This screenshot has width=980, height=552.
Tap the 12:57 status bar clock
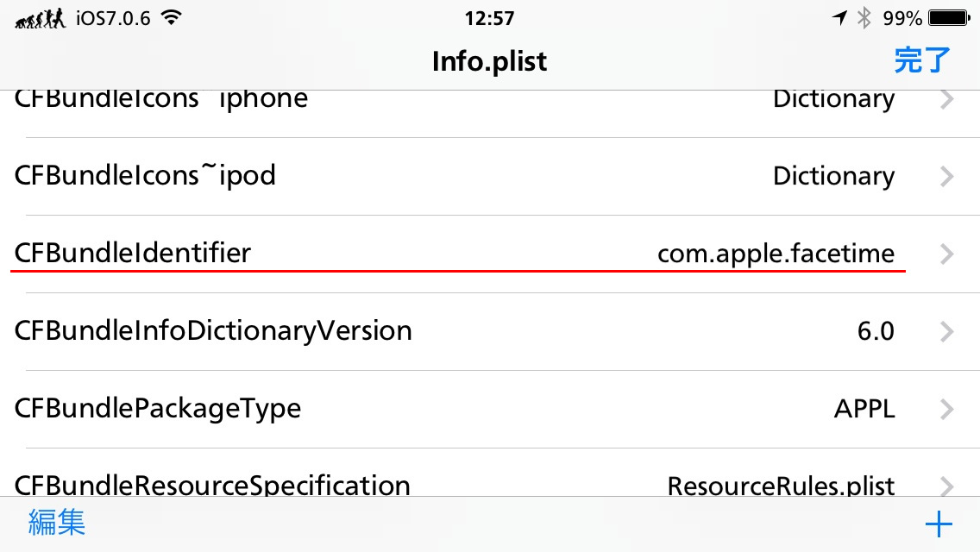coord(489,18)
